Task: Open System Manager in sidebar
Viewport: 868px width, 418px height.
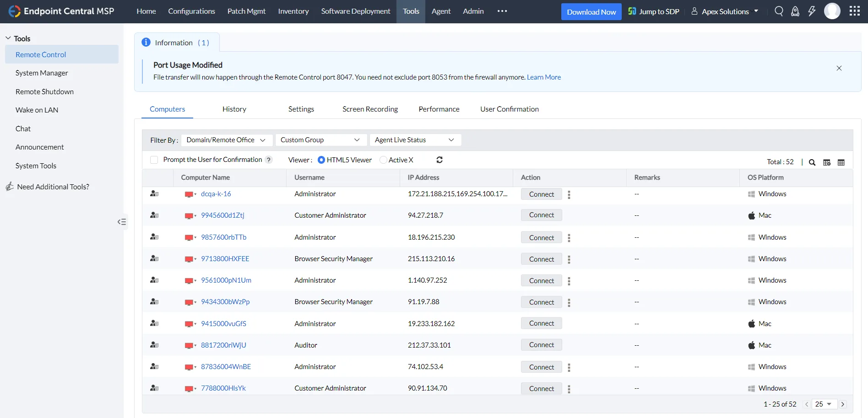Action: (42, 73)
